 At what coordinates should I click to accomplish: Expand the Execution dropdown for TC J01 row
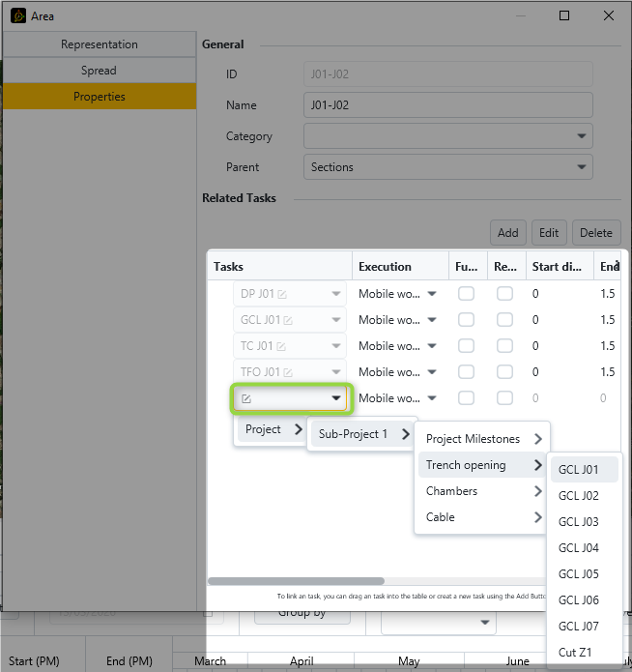pos(432,346)
